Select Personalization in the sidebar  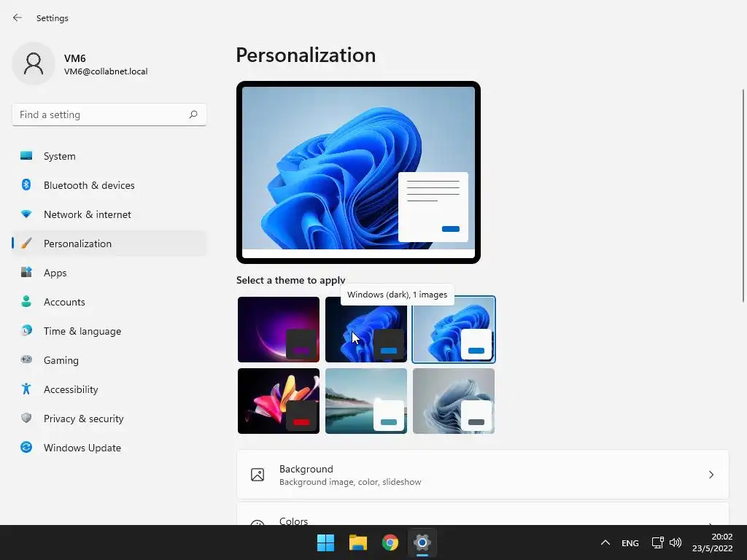(109, 244)
